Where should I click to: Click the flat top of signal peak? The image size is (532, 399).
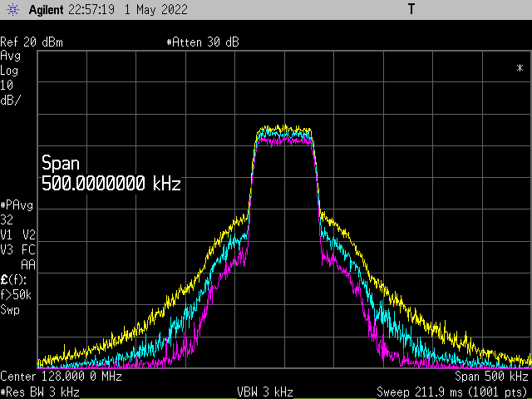(x=284, y=133)
